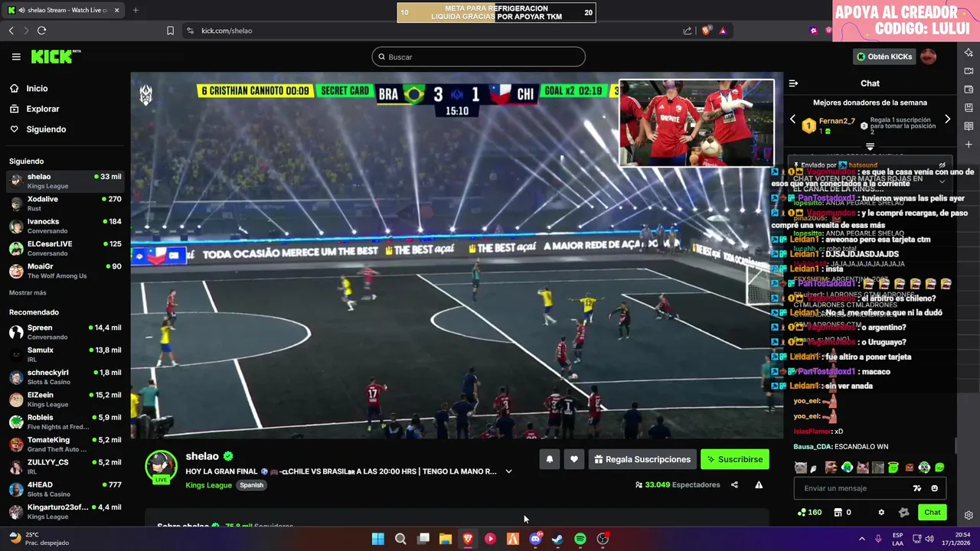Open a new browser tab with plus
980x551 pixels.
[136, 10]
